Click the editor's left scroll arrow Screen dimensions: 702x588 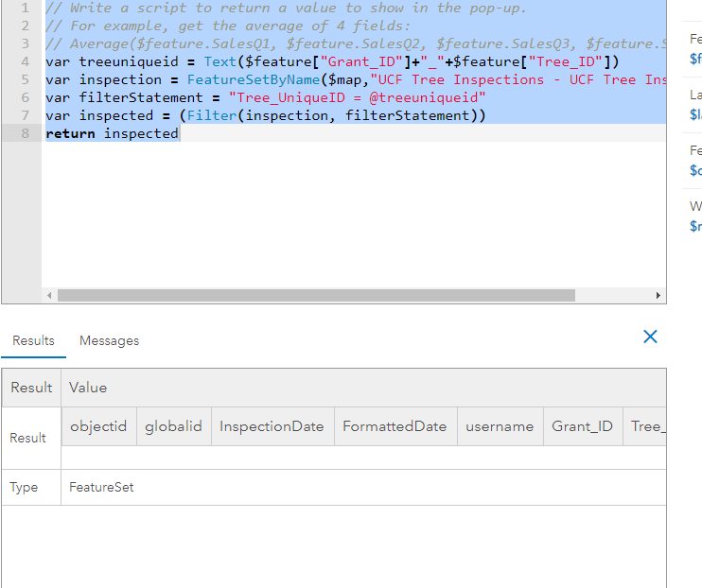(x=49, y=295)
